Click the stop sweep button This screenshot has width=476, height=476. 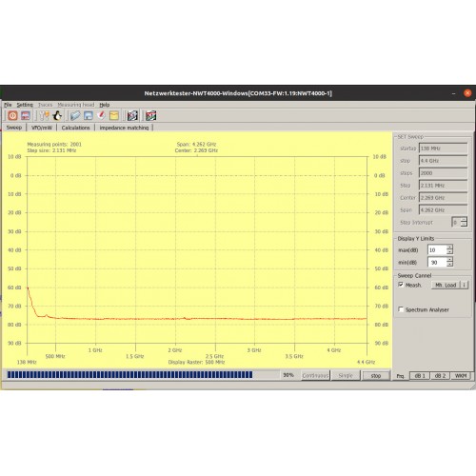376,376
